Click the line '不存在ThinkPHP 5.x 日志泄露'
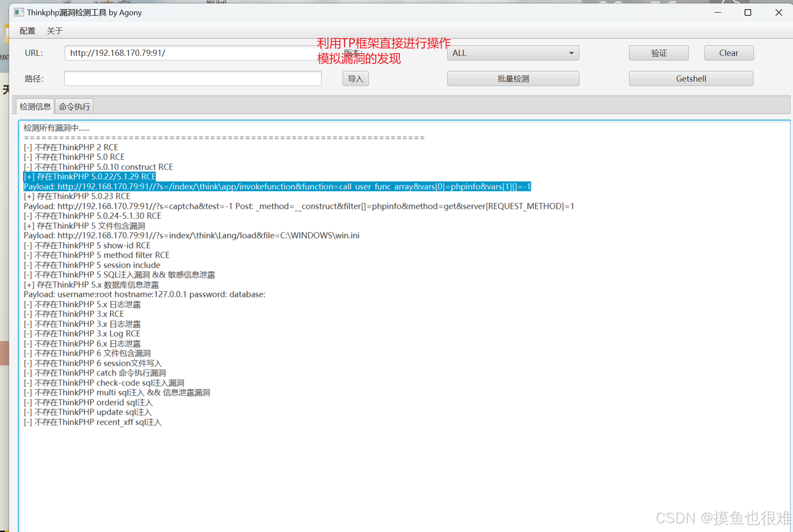 [x=82, y=304]
